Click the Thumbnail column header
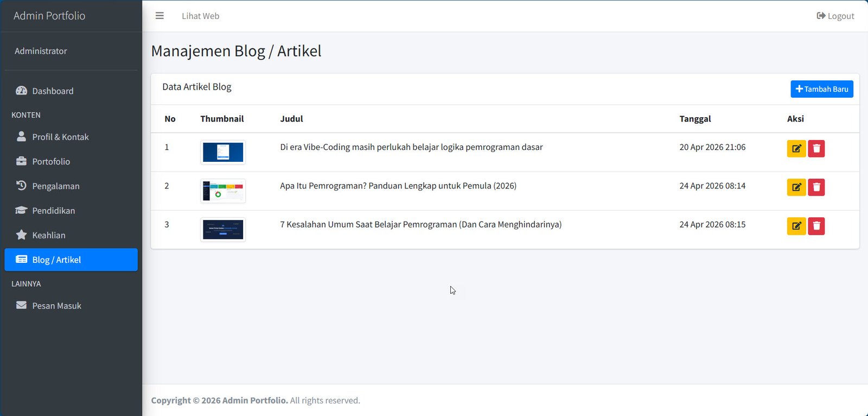868x416 pixels. (222, 119)
